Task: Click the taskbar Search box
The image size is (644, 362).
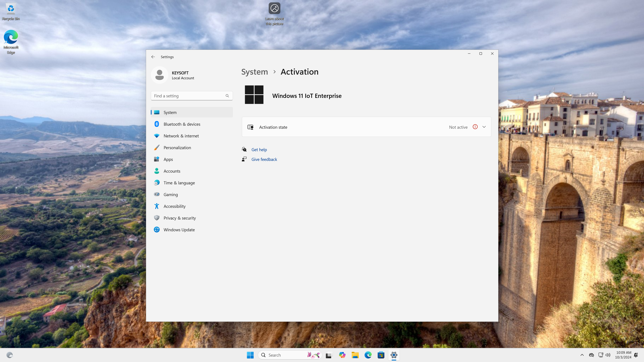Action: 290,355
